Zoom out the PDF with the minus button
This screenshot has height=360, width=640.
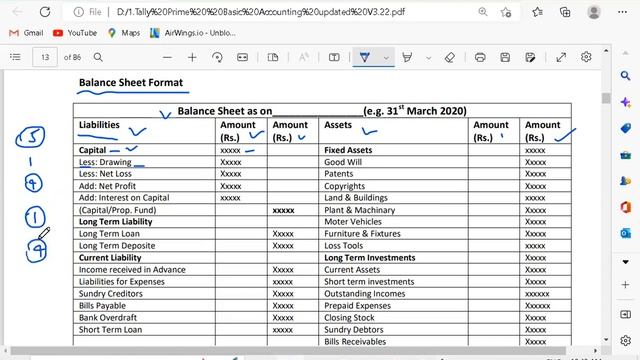point(167,58)
